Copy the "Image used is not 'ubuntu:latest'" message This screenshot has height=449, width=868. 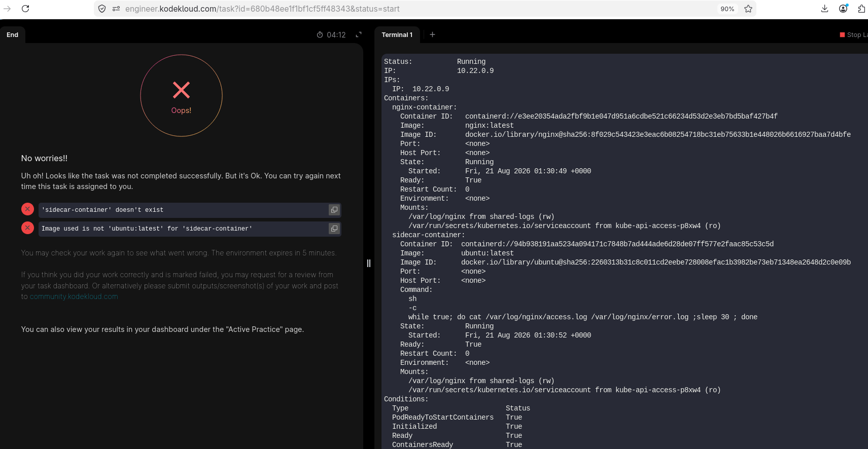point(334,229)
